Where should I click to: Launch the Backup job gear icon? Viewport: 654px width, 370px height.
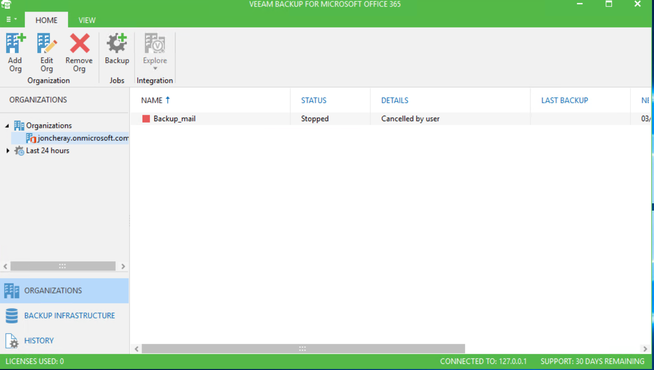click(x=117, y=43)
